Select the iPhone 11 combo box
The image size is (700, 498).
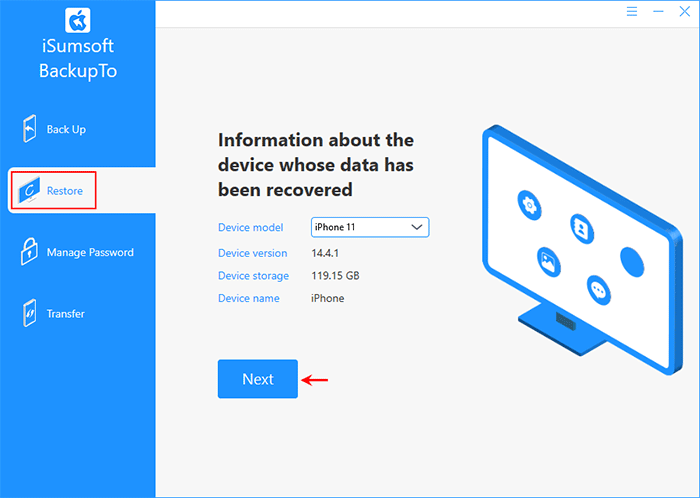[370, 227]
